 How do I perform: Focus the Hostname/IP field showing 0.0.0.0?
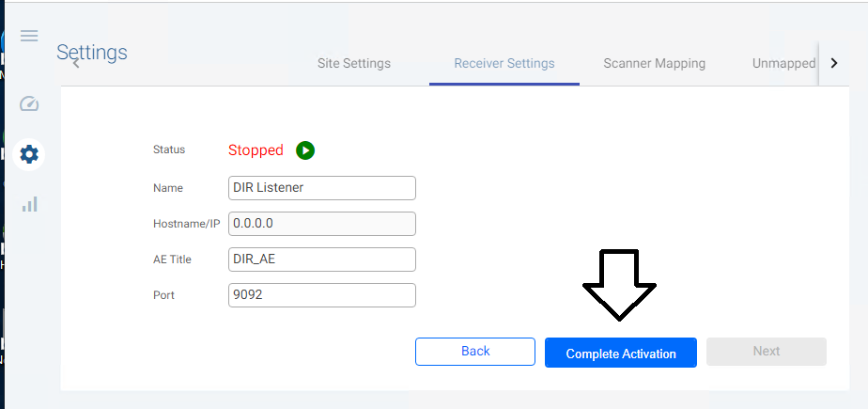pos(321,224)
